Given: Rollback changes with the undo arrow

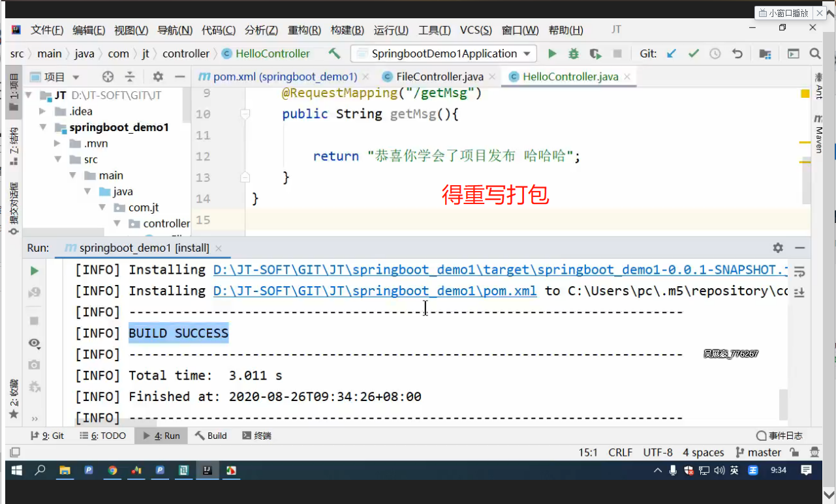Looking at the screenshot, I should point(737,53).
